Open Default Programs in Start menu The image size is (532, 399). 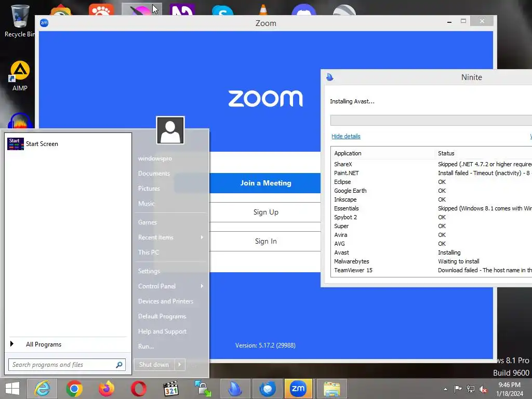[x=162, y=316]
